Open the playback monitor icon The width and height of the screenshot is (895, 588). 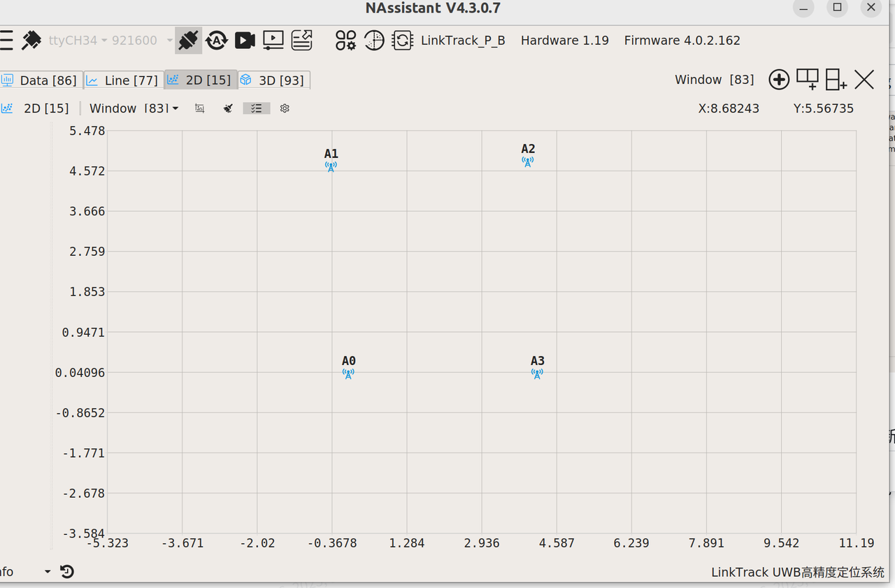point(273,41)
